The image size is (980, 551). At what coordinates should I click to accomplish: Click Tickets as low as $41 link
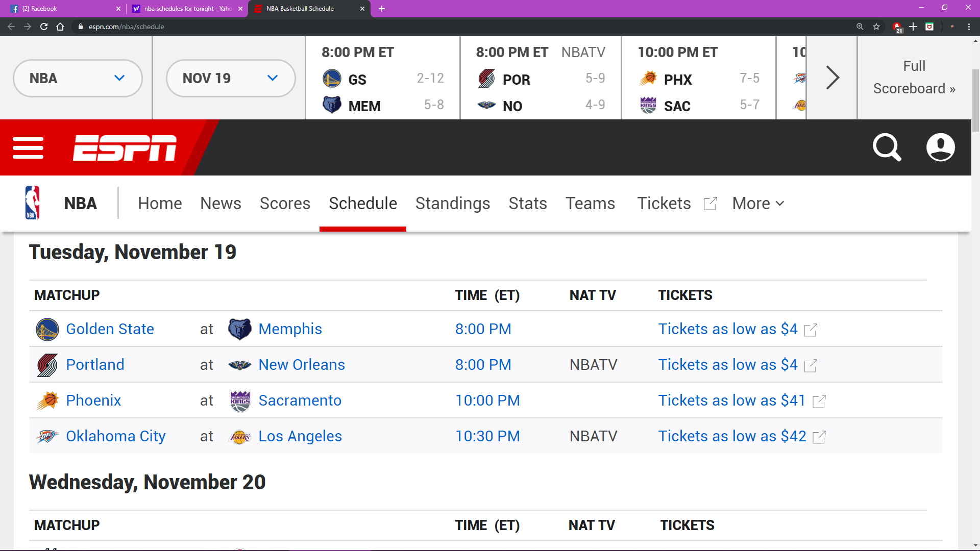731,400
